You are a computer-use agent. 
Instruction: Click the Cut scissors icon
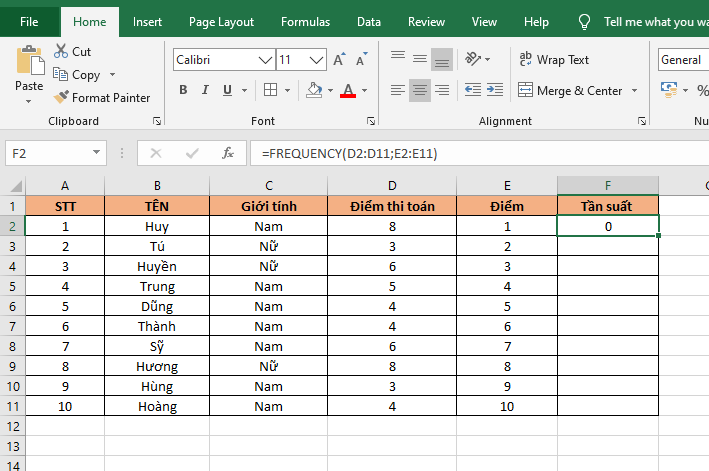[61, 51]
